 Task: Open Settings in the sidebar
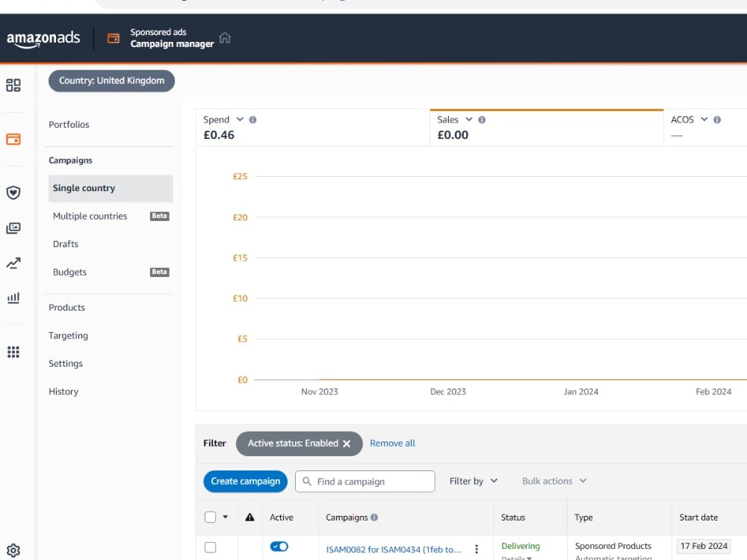tap(66, 364)
